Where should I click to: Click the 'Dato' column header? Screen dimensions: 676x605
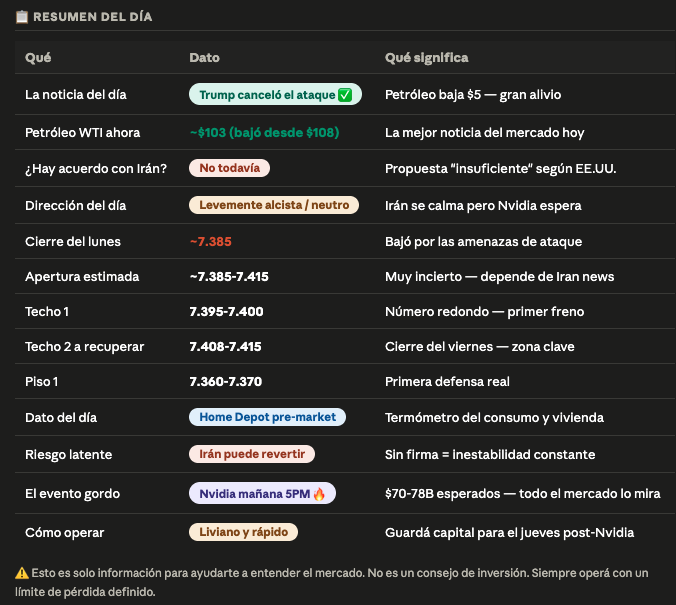click(x=204, y=58)
